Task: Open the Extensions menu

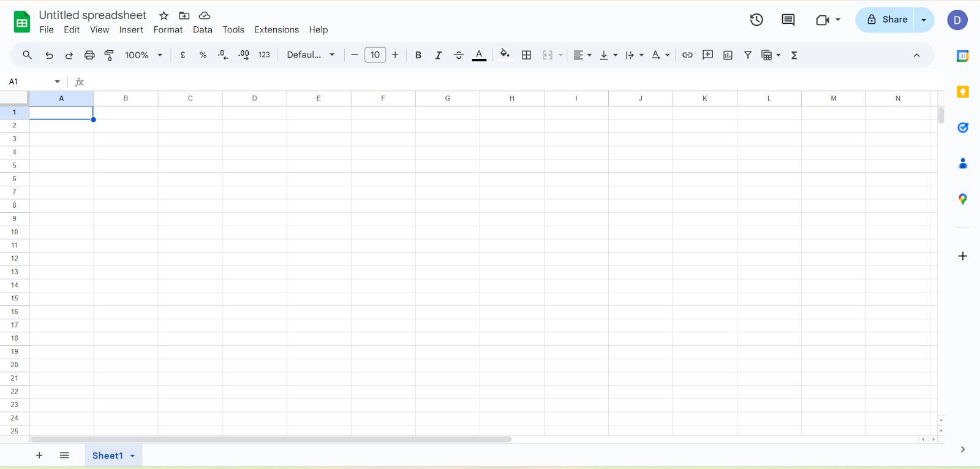Action: tap(277, 29)
